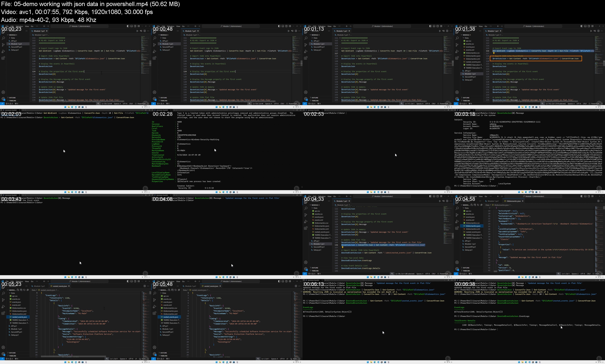Click the vertical scrollbar in the 00:04:58 editor
The image size is (605, 364).
[x=604, y=208]
